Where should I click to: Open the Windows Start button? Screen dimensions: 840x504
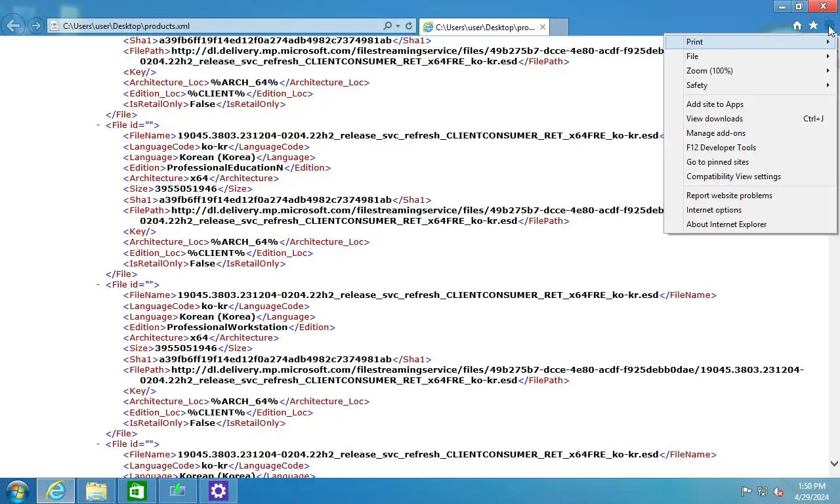click(17, 491)
